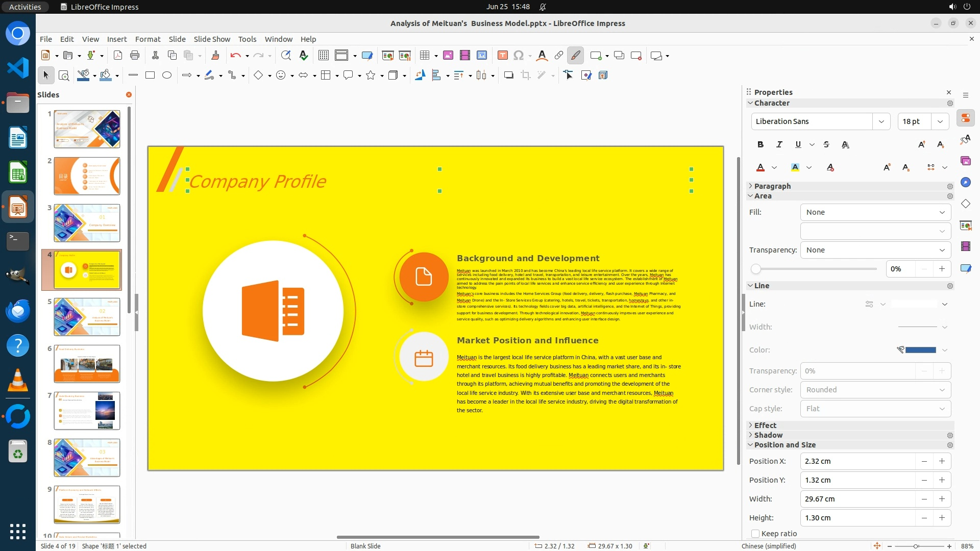Click the Crop Image tool icon
Viewport: 980px width, 551px height.
pos(525,76)
